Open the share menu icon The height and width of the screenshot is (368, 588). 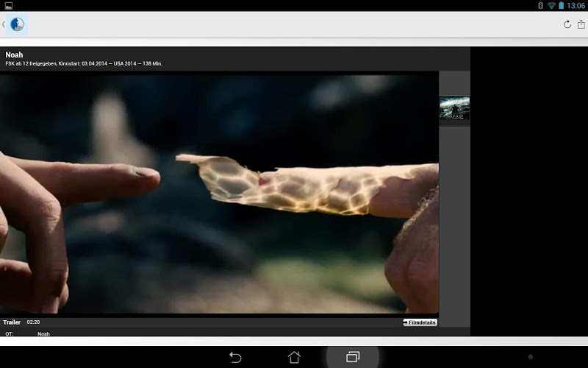pos(581,24)
